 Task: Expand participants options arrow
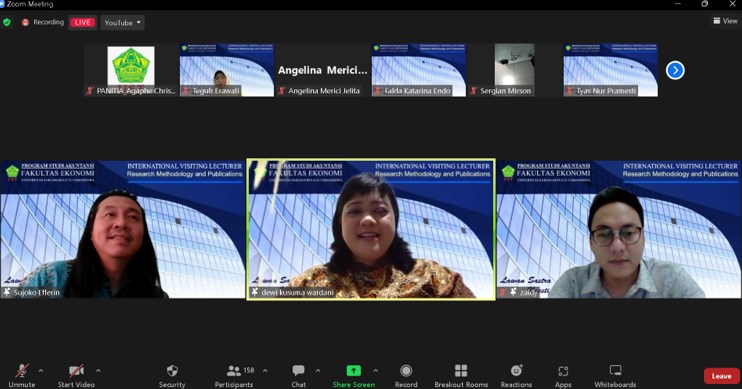pos(265,371)
